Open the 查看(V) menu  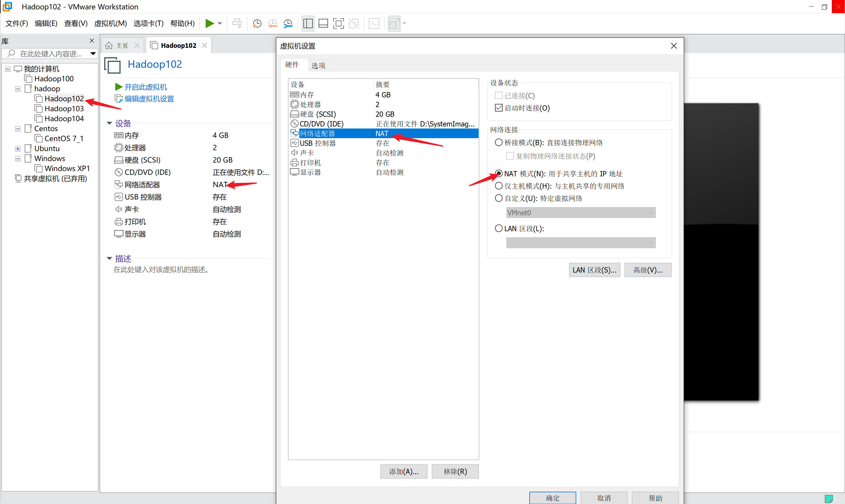point(76,23)
